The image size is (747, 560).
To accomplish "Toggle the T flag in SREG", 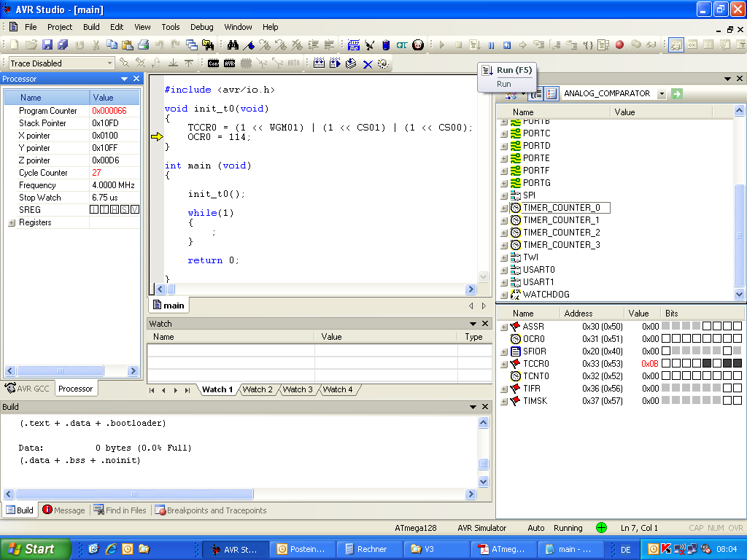I will click(x=104, y=209).
